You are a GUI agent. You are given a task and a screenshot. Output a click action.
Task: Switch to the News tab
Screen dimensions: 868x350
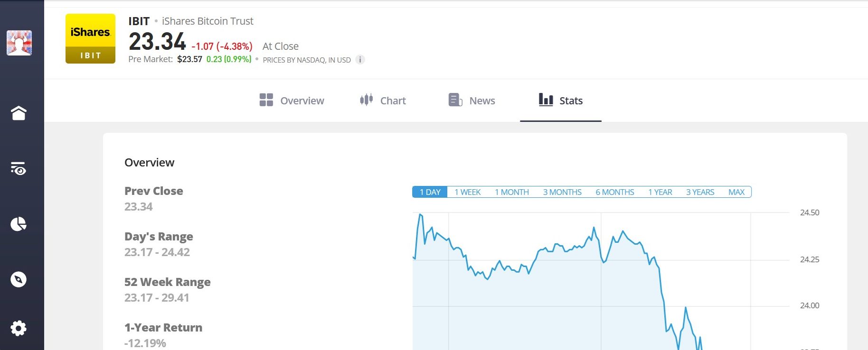click(x=472, y=100)
